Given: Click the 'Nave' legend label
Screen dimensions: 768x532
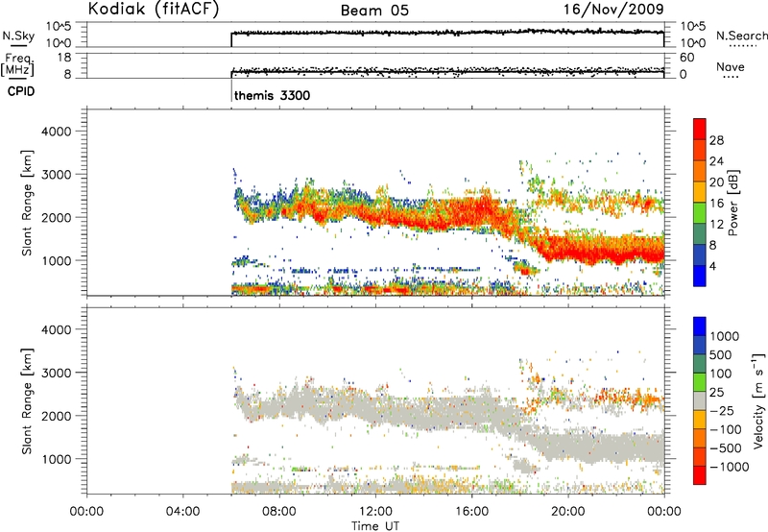Looking at the screenshot, I should (x=731, y=66).
